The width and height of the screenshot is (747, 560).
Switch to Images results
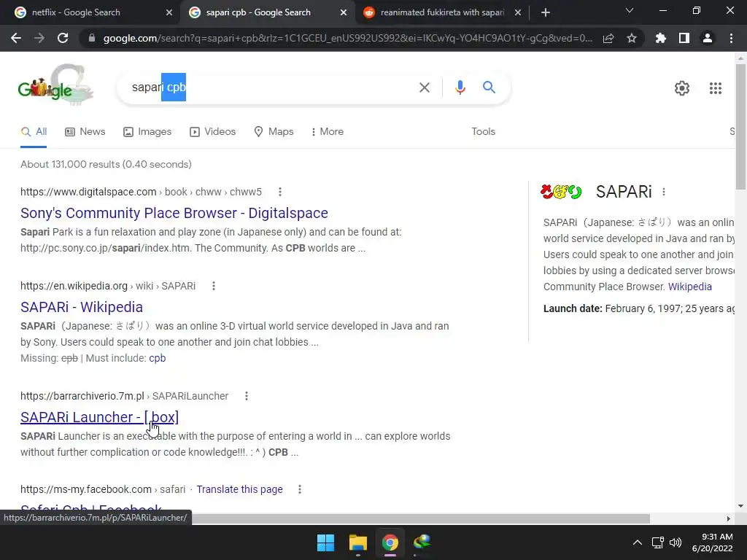(147, 132)
